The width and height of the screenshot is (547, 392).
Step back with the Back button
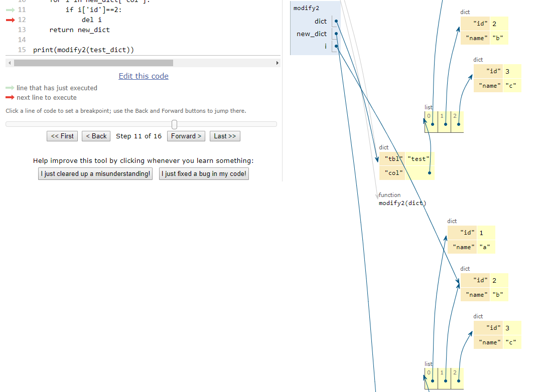(x=96, y=136)
